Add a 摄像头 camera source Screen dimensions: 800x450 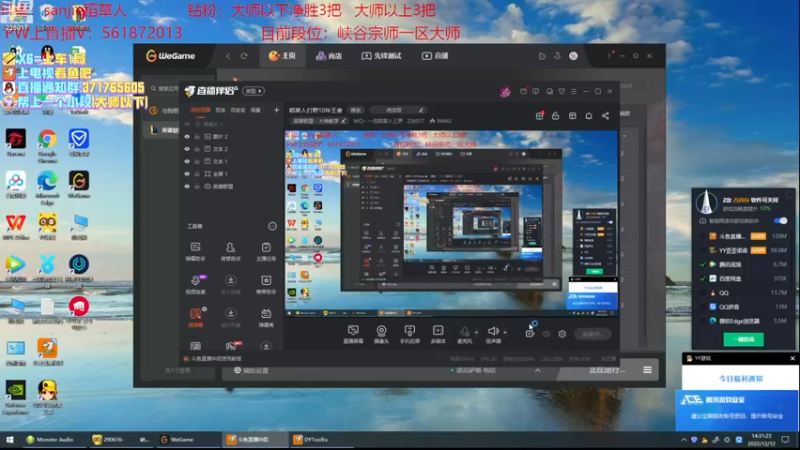coord(381,334)
